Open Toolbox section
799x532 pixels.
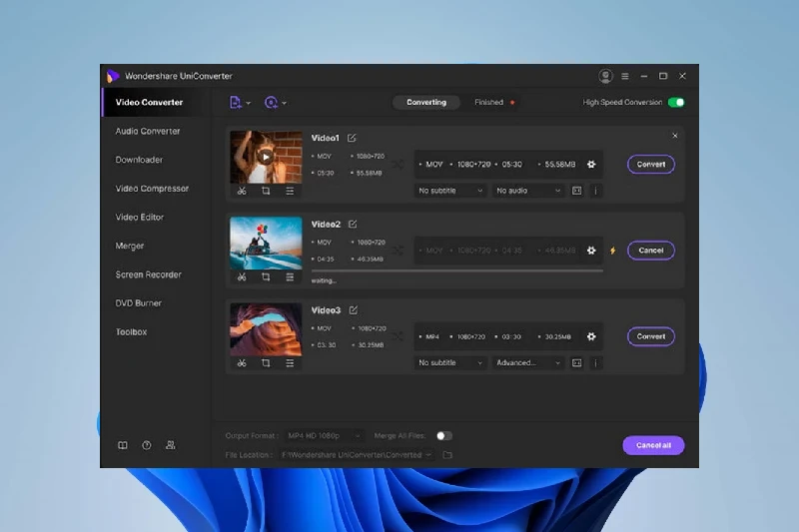tap(131, 331)
